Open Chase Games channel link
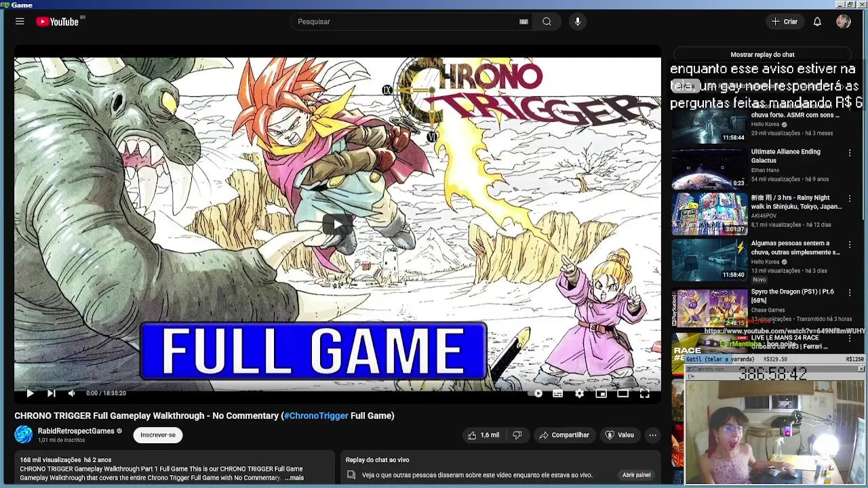 (768, 310)
